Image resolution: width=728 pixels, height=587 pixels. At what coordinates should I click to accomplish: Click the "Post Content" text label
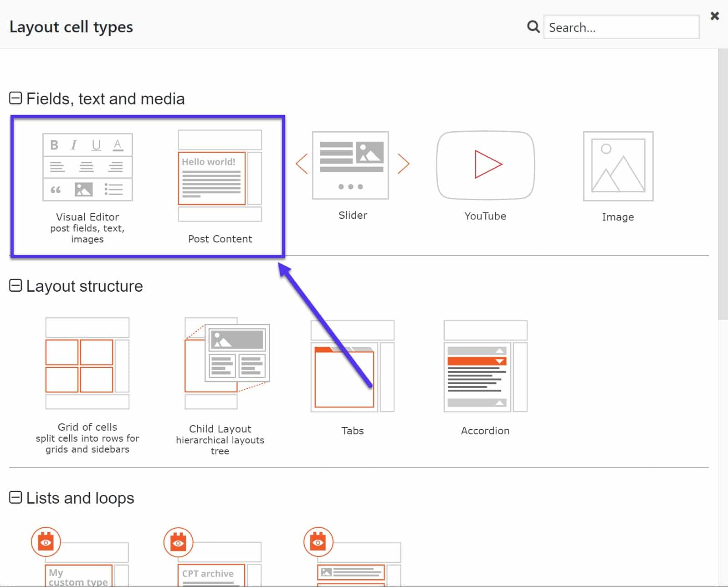pos(220,239)
